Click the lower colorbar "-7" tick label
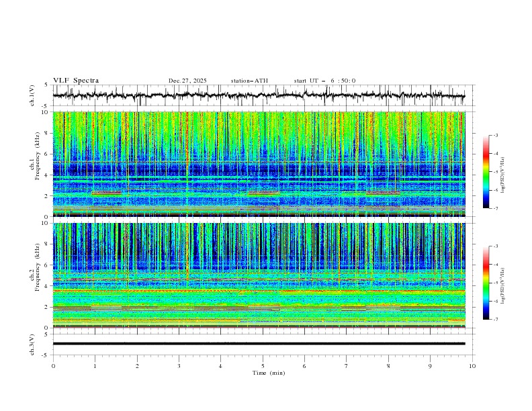The width and height of the screenshot is (532, 411). pyautogui.click(x=495, y=319)
